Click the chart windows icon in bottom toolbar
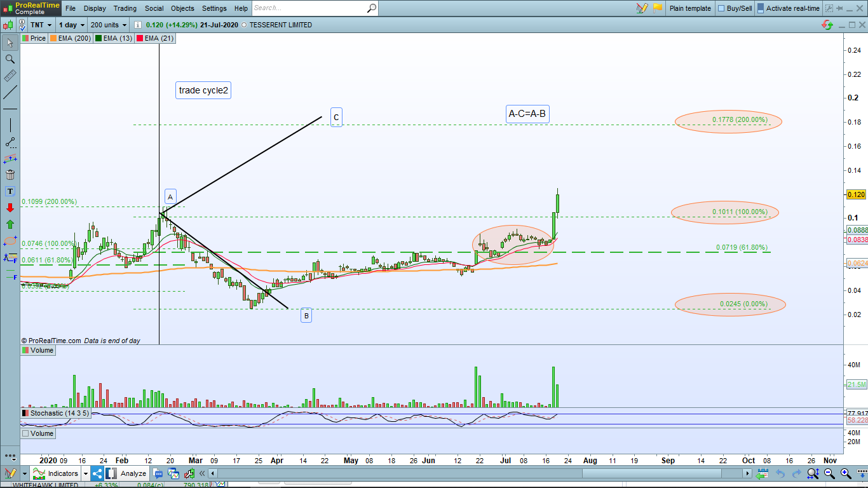 pos(174,473)
